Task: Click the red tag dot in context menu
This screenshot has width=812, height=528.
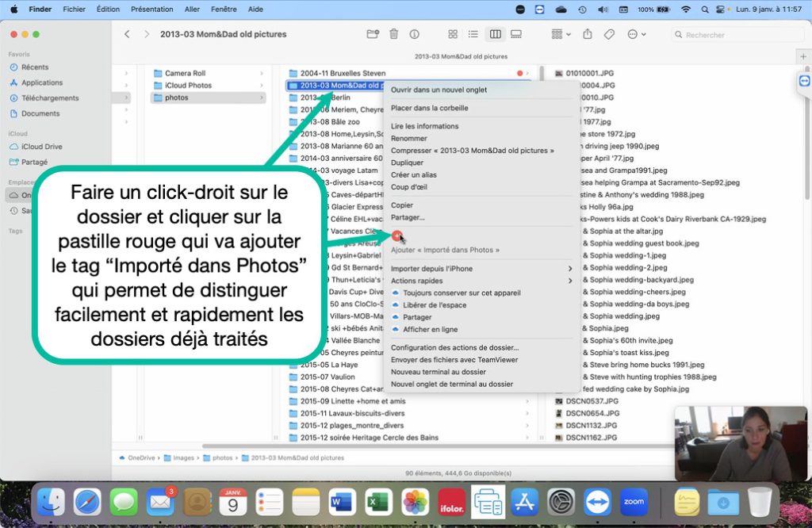Action: pos(397,235)
